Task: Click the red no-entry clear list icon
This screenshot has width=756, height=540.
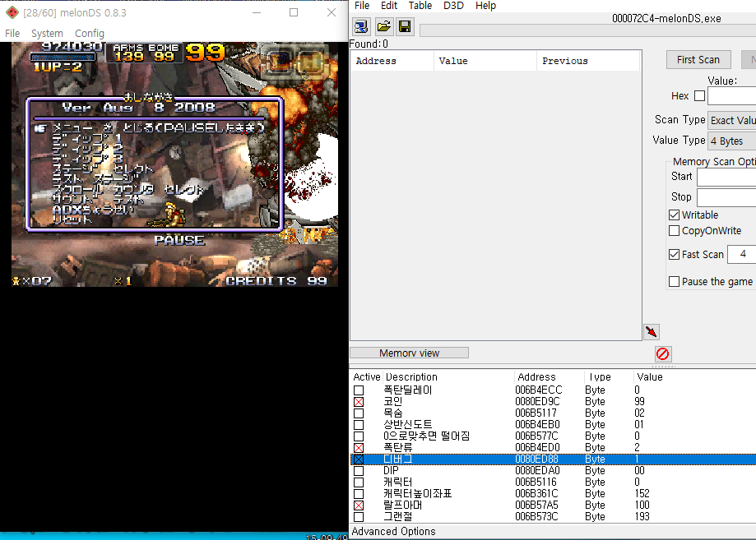Action: click(662, 354)
